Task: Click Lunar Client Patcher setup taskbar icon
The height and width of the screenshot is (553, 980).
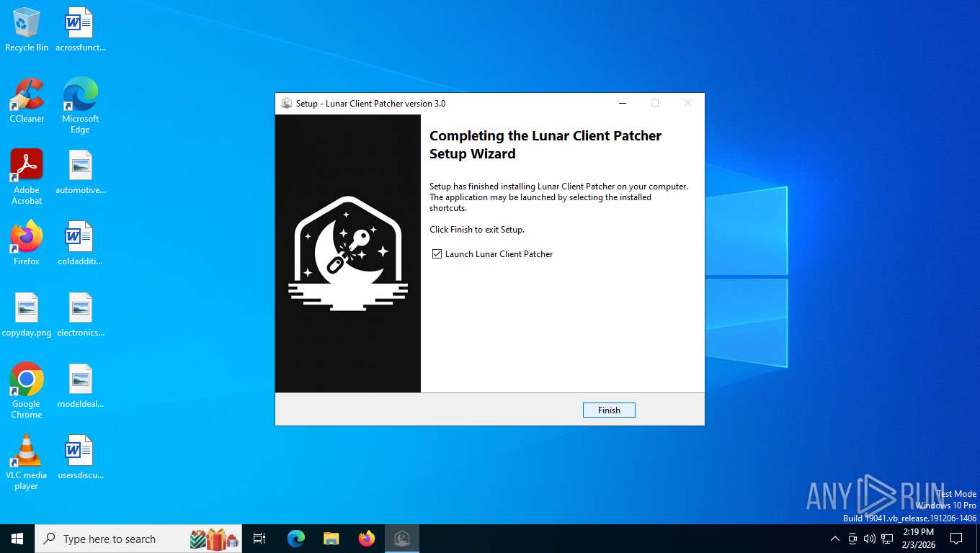Action: pyautogui.click(x=402, y=539)
